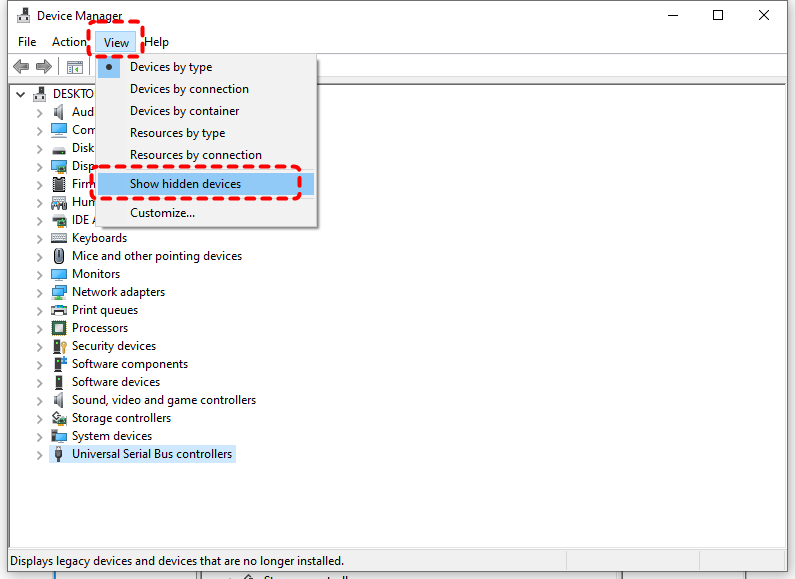Select the Software components label
The image size is (795, 579).
point(130,364)
